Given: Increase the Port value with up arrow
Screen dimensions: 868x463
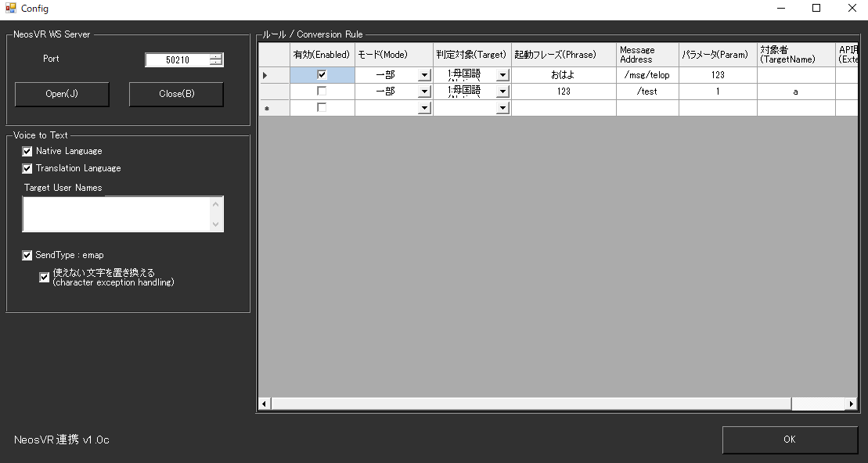Looking at the screenshot, I should pyautogui.click(x=216, y=57).
